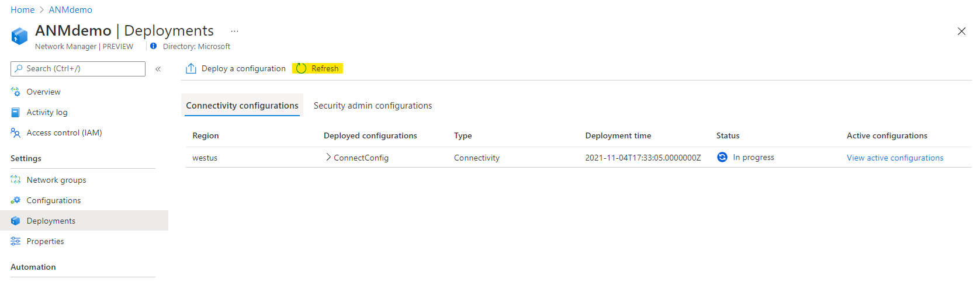Click the Deploy a configuration upload icon

click(191, 68)
